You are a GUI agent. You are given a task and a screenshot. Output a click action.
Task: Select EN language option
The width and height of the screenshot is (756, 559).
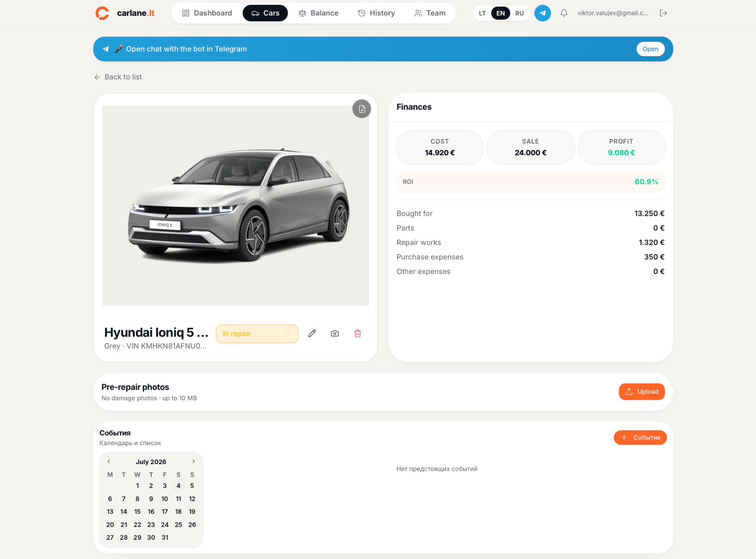pyautogui.click(x=500, y=13)
